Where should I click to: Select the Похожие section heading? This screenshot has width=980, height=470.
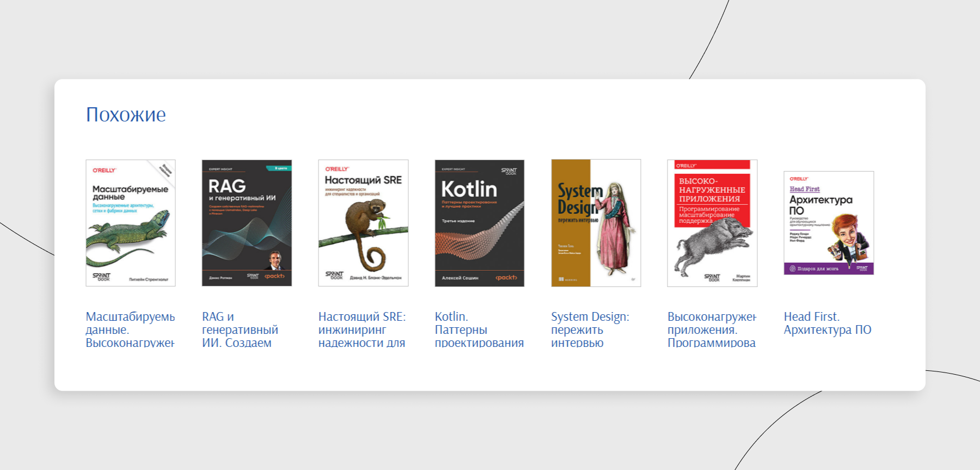pyautogui.click(x=126, y=114)
